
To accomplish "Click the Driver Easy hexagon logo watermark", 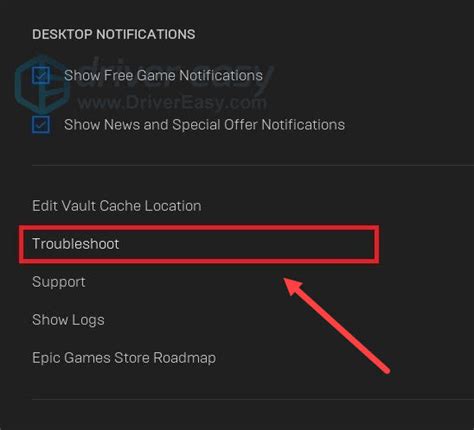I will [x=40, y=85].
